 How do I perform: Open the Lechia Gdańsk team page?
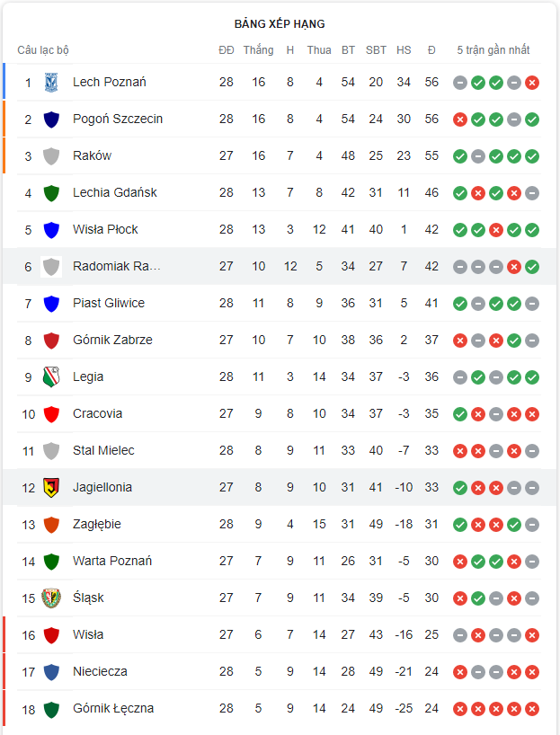113,191
